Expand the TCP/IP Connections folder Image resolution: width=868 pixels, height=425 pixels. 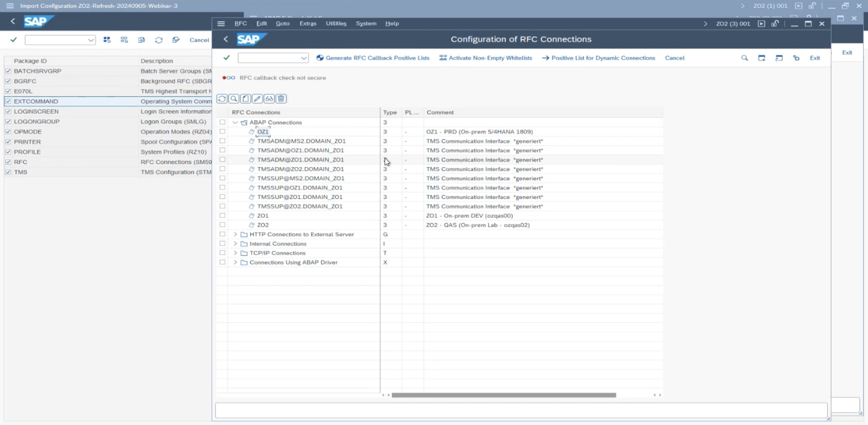pyautogui.click(x=235, y=253)
